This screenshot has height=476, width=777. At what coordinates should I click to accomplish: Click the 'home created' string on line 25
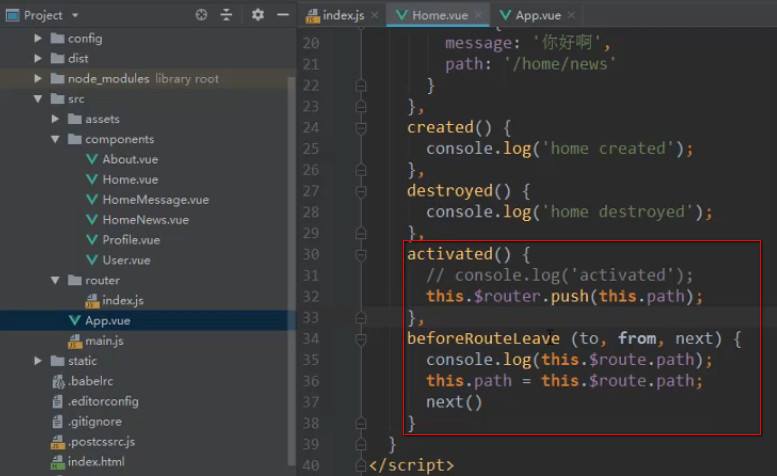pos(609,149)
